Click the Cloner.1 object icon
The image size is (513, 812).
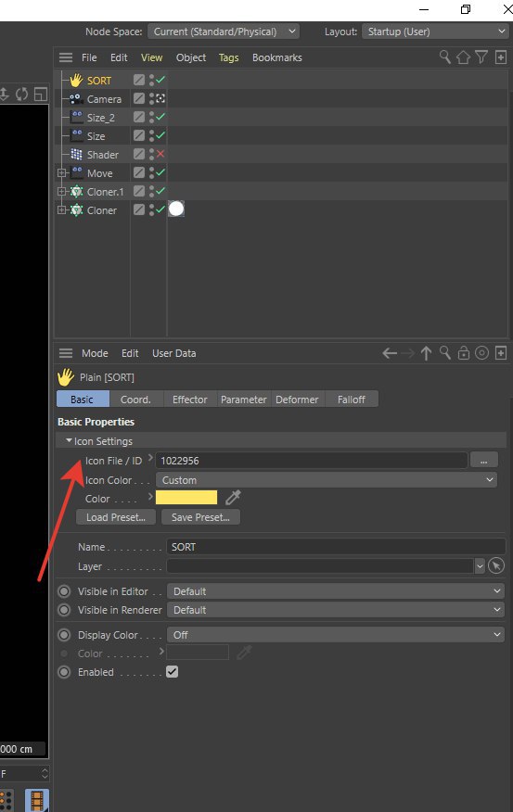77,192
